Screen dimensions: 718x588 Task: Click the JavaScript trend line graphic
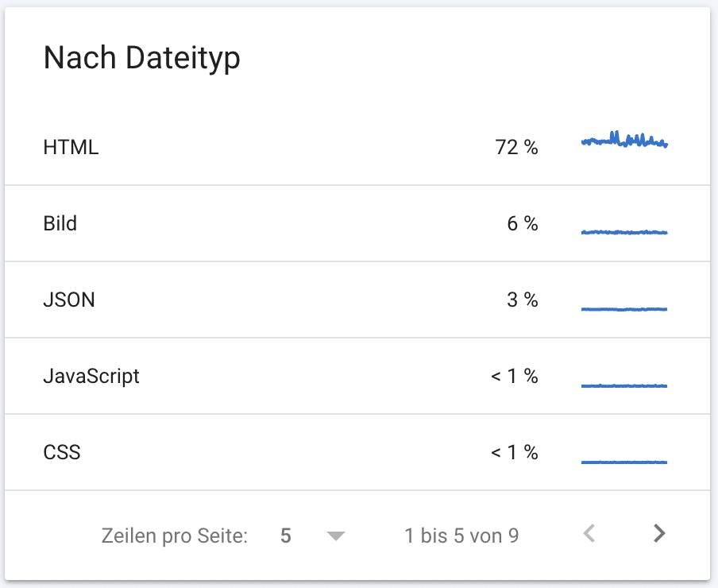pyautogui.click(x=624, y=385)
